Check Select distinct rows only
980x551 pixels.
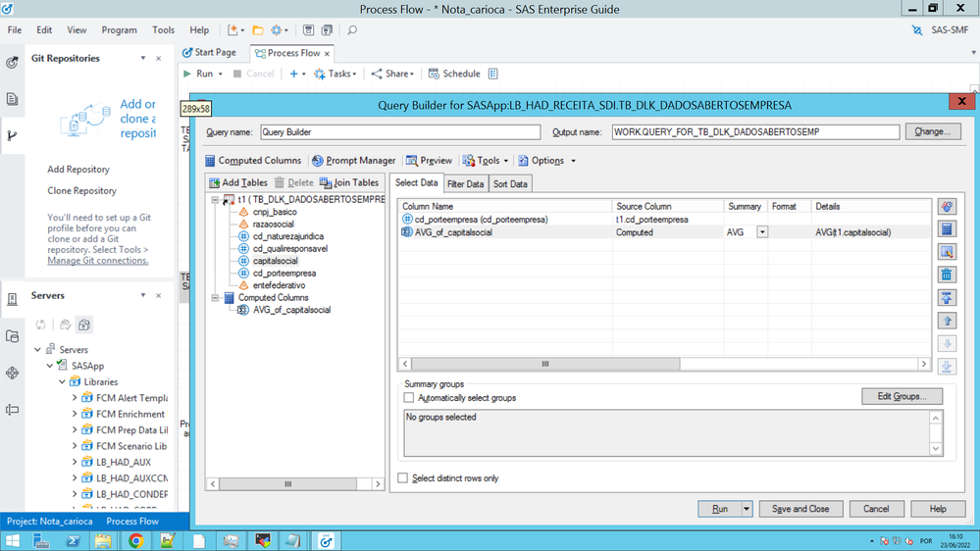tap(403, 478)
